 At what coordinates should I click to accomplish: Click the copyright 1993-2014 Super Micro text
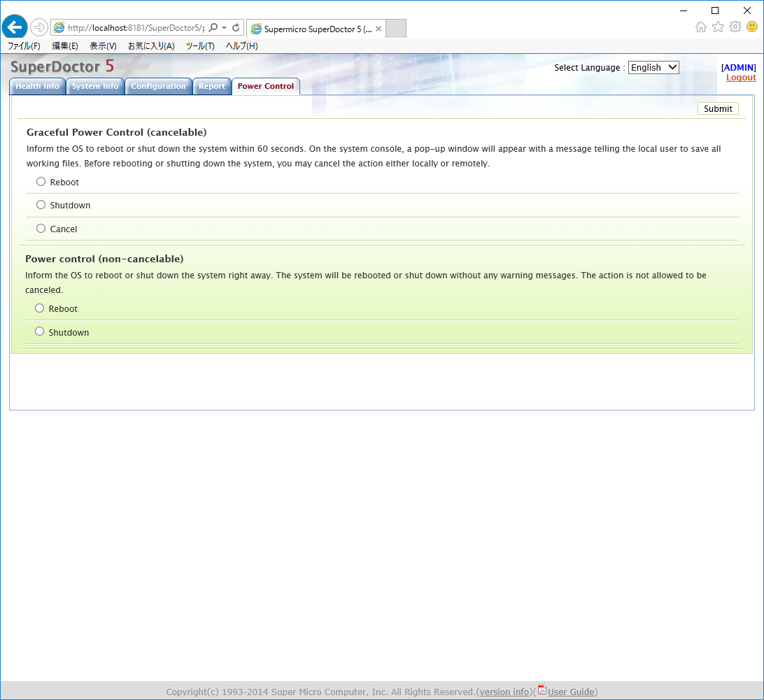point(320,692)
